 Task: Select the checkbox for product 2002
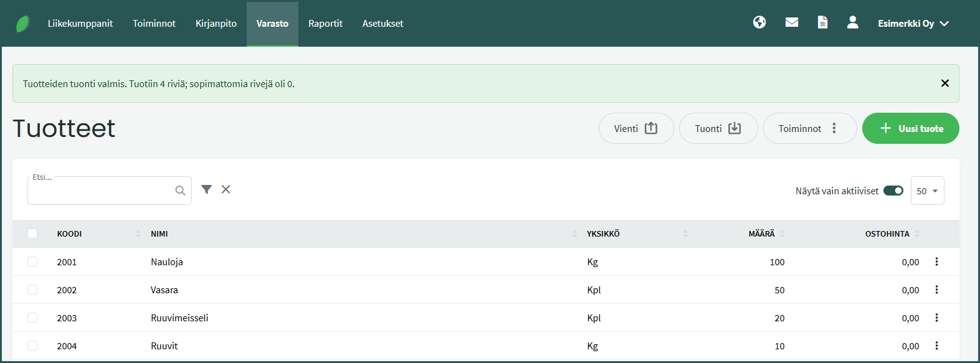point(32,290)
